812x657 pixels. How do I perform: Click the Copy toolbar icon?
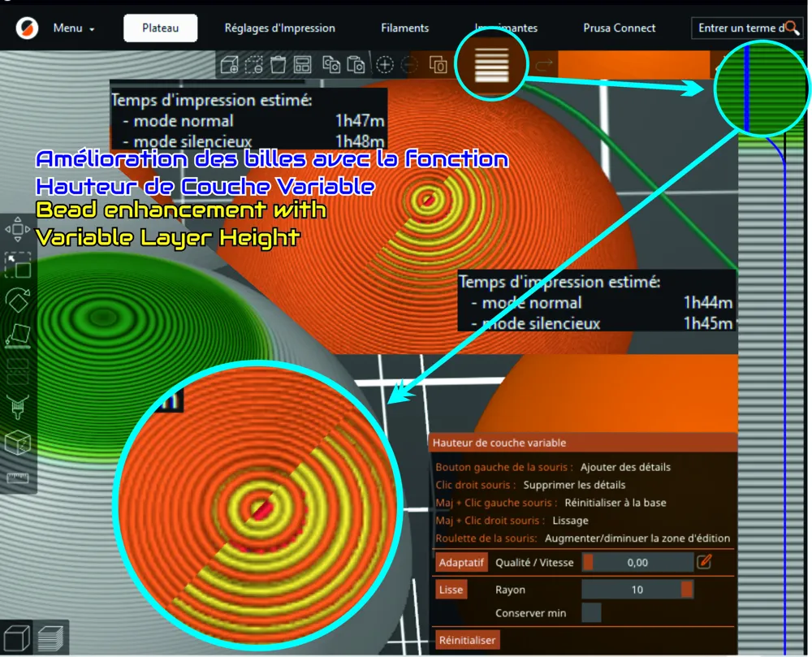point(331,65)
